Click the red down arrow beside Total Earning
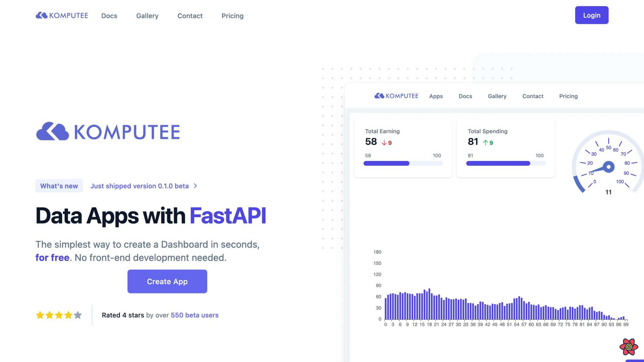Image resolution: width=644 pixels, height=362 pixels. point(384,143)
